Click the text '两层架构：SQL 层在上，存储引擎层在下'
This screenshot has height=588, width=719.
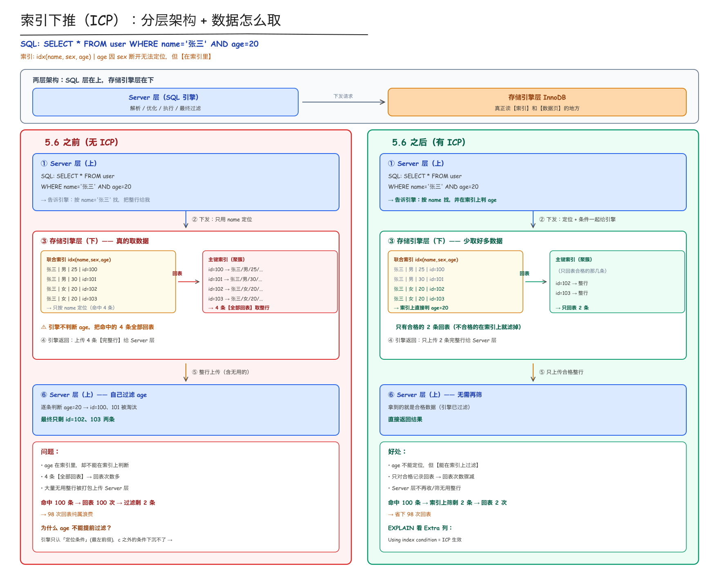coord(93,80)
